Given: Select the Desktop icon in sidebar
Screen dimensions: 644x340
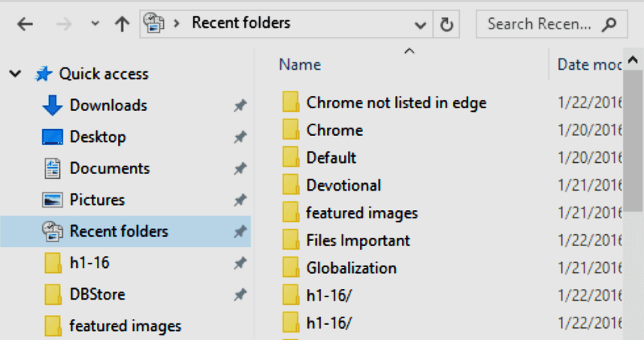Looking at the screenshot, I should coord(52,137).
